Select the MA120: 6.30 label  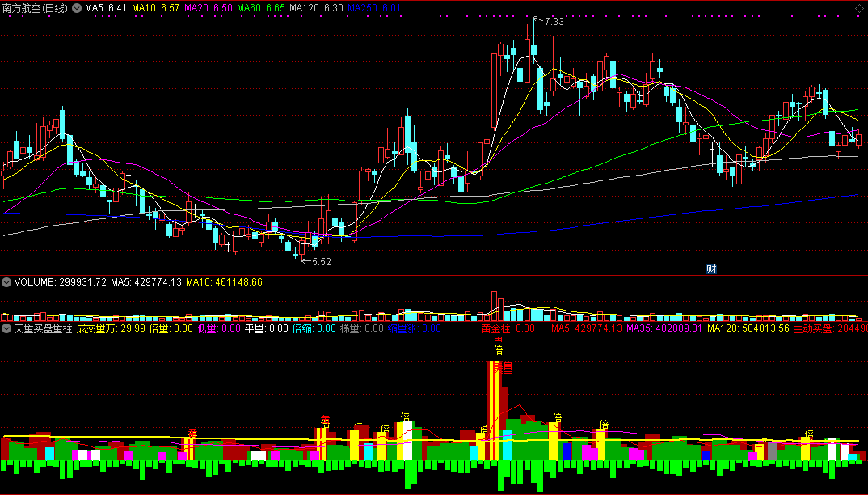click(316, 8)
